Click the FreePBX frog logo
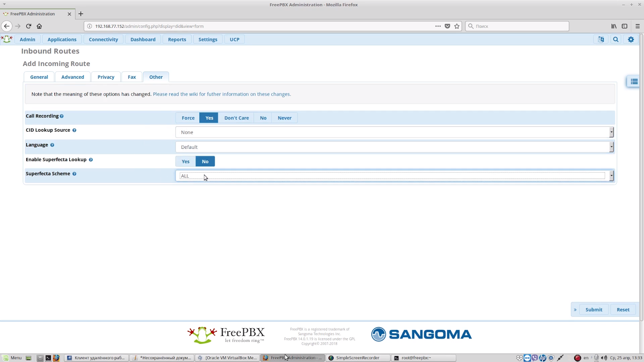Image resolution: width=644 pixels, height=362 pixels. tap(6, 39)
